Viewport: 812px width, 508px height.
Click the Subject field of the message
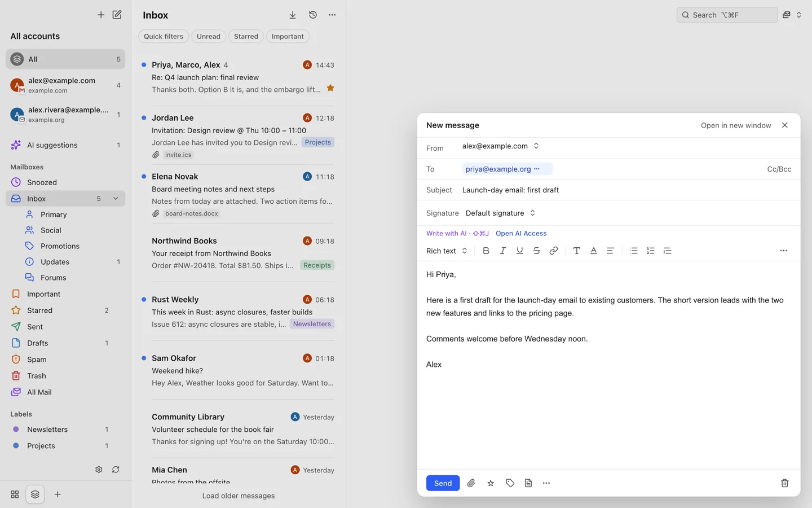(x=626, y=190)
